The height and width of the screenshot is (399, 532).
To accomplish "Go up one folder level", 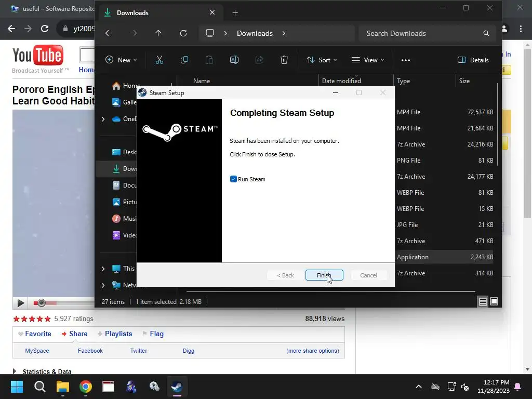I will (158, 33).
